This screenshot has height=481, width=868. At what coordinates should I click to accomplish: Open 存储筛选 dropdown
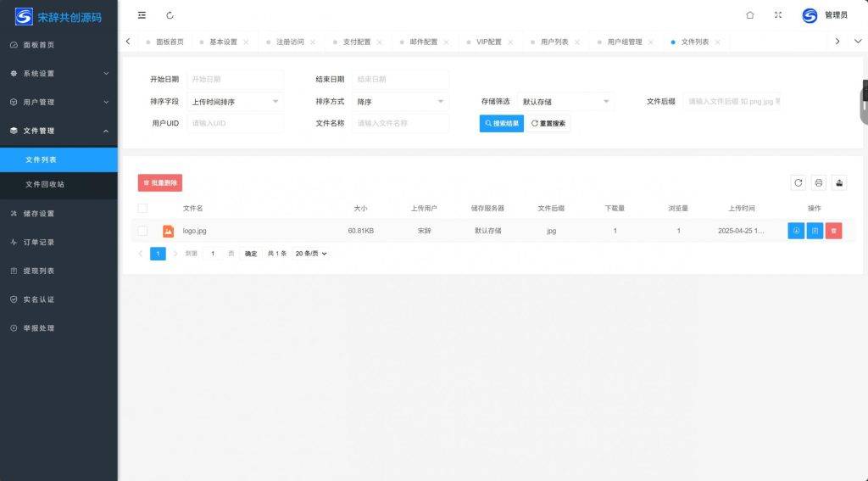pos(565,102)
